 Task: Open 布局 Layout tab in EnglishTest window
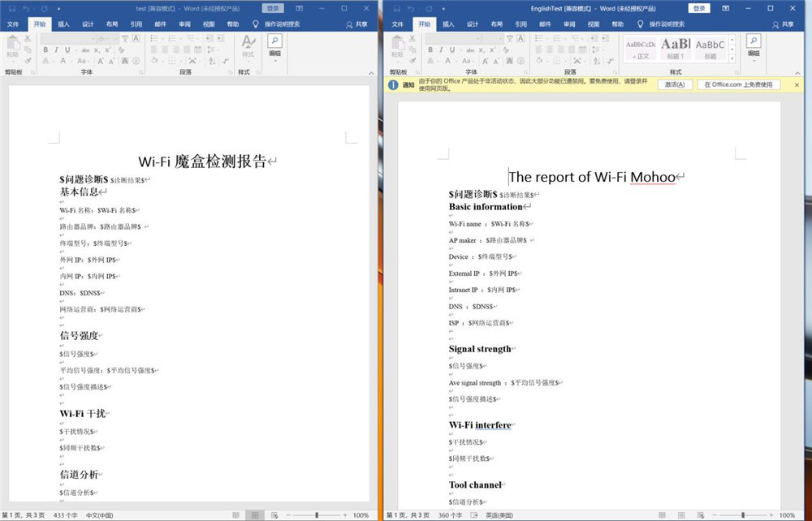tap(497, 24)
